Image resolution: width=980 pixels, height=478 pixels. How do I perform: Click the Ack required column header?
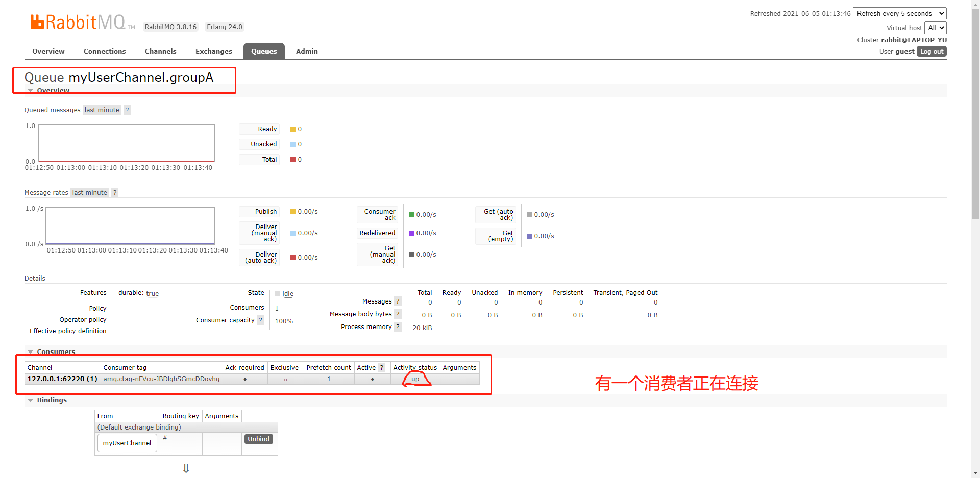(245, 367)
